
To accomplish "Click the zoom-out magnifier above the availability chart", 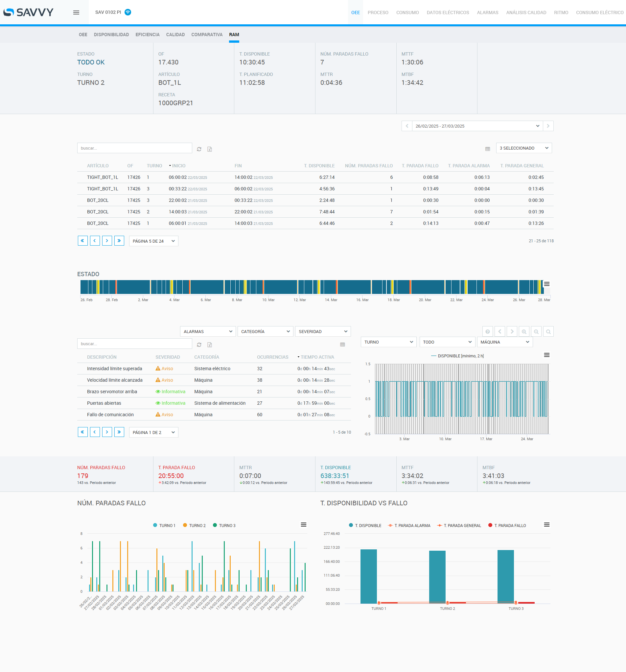I will [x=536, y=332].
